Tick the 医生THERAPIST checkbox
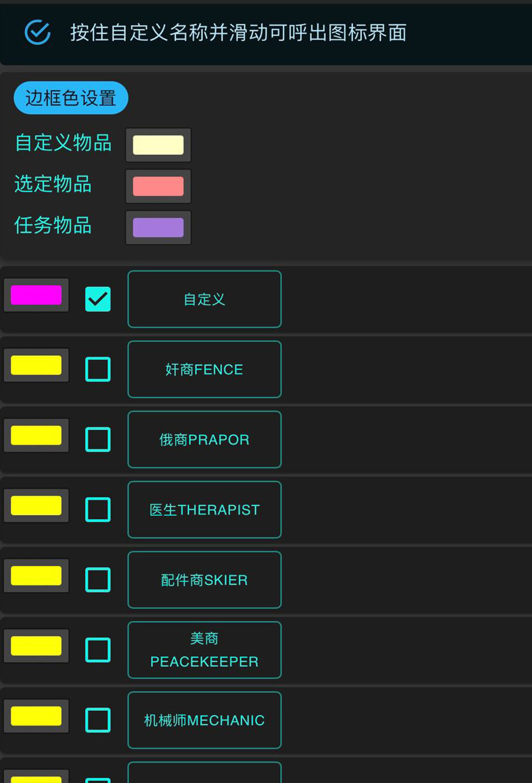 [98, 510]
